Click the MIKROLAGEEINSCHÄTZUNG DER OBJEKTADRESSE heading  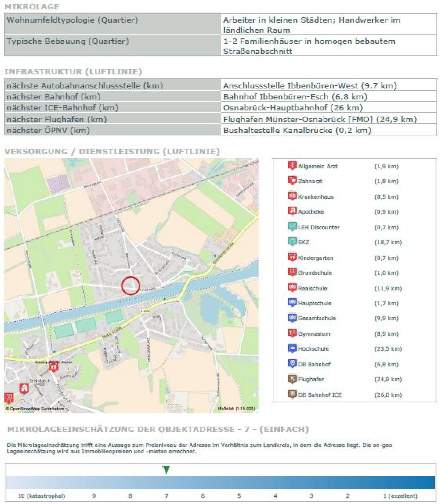click(x=158, y=429)
